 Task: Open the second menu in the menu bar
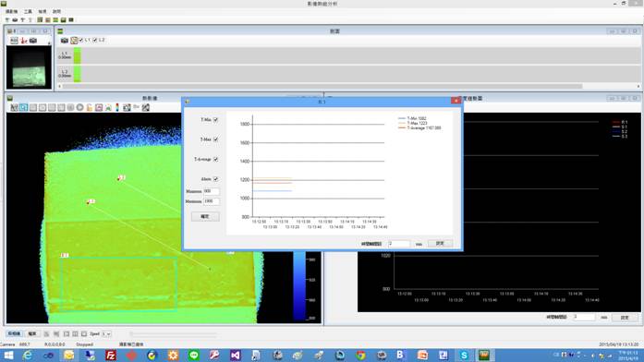click(x=28, y=11)
